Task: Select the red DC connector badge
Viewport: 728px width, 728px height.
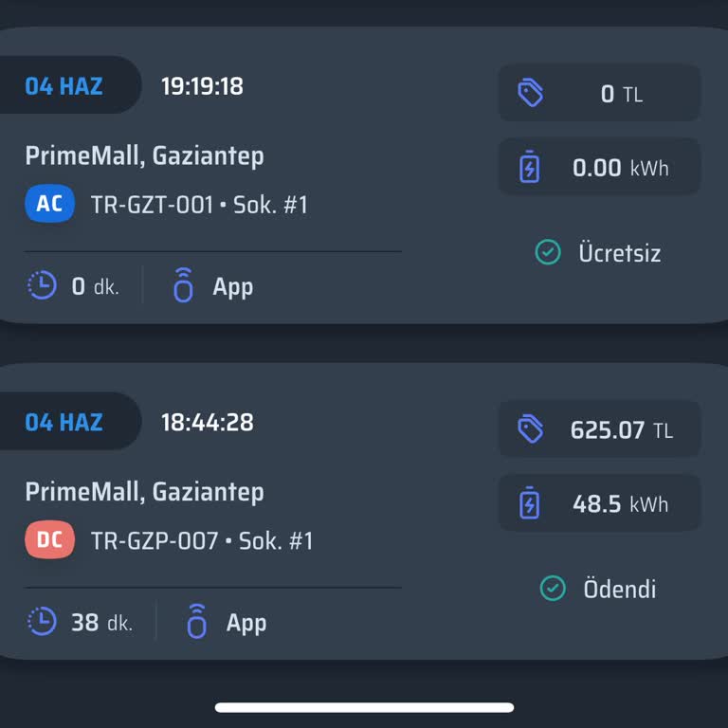Action: point(49,540)
